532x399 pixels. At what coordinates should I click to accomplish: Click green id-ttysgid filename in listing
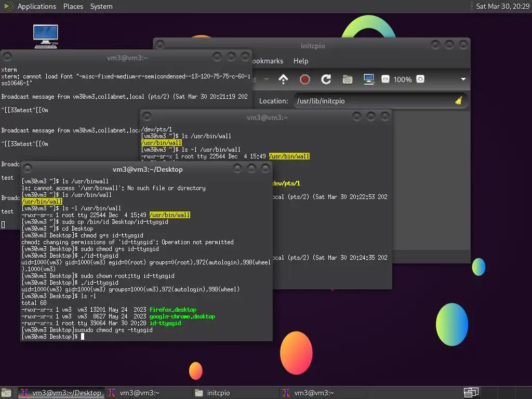(x=165, y=323)
